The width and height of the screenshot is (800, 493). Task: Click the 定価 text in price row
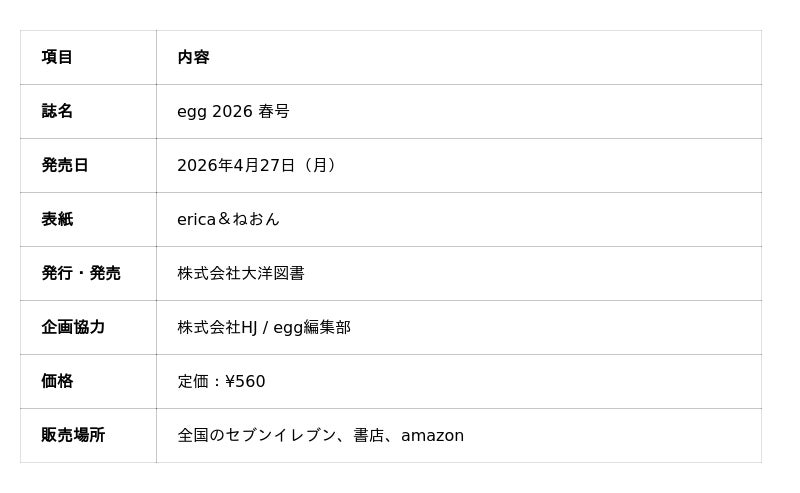click(x=193, y=381)
